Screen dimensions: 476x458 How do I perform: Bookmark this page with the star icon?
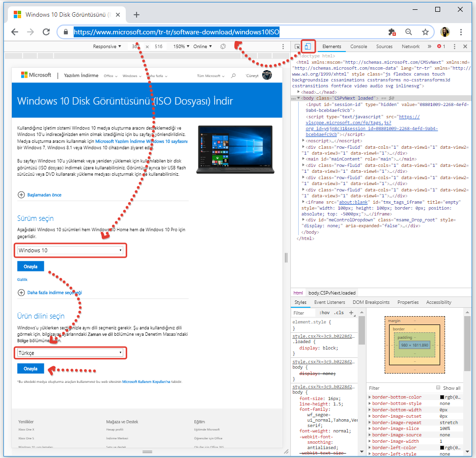[425, 32]
